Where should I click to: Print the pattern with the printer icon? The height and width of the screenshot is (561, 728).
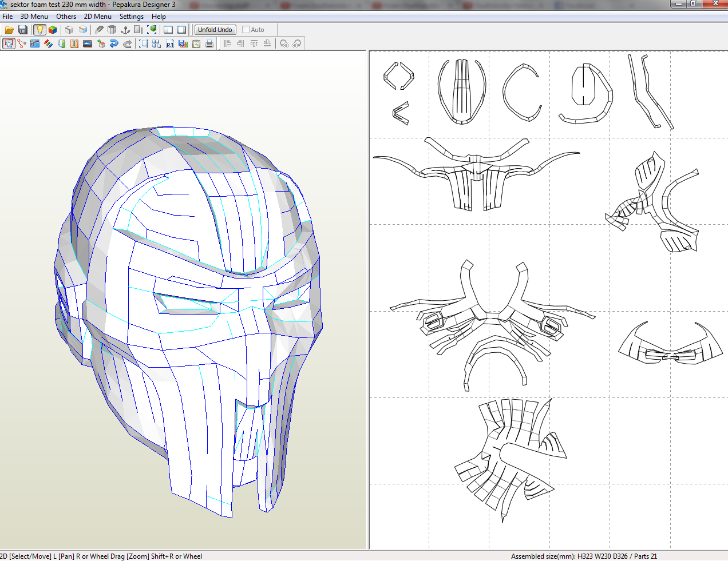(209, 43)
